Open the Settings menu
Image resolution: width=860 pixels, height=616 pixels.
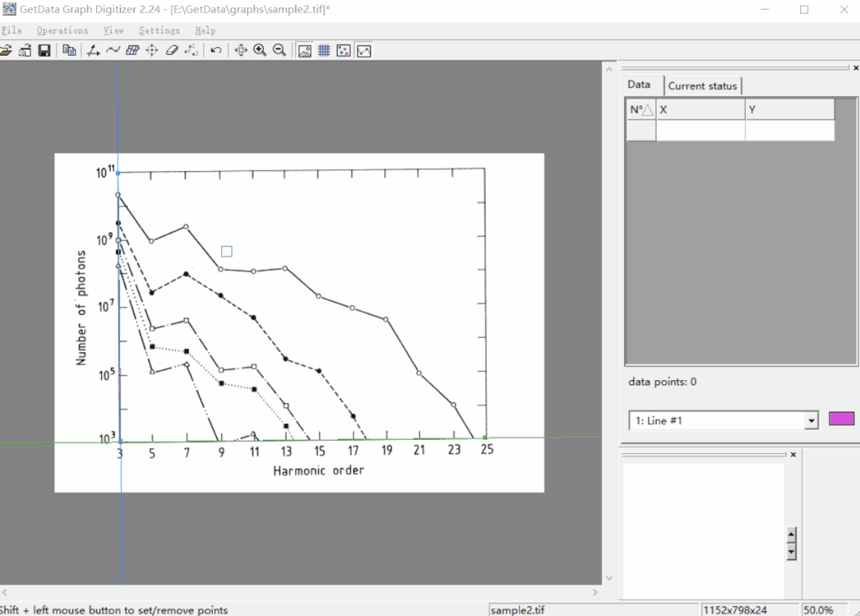point(159,30)
